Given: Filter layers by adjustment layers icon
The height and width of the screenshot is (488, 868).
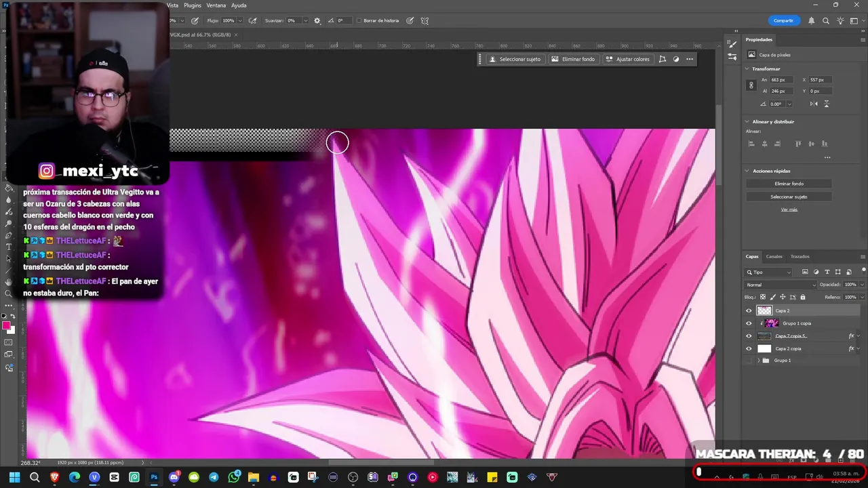Looking at the screenshot, I should coord(816,272).
